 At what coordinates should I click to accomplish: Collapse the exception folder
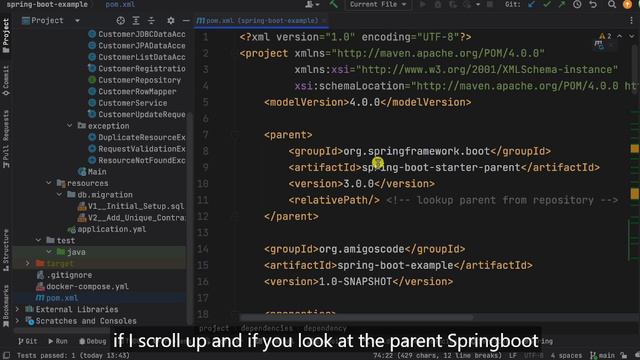pyautogui.click(x=70, y=126)
